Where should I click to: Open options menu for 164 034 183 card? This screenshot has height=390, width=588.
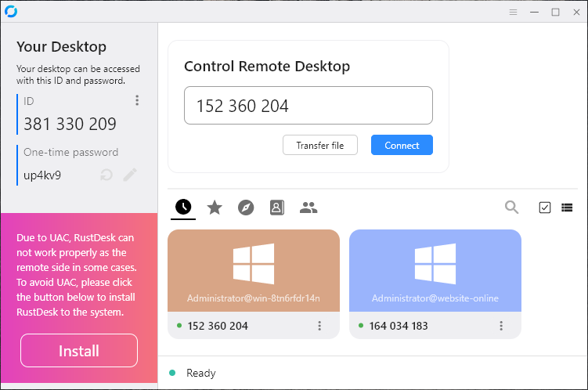pyautogui.click(x=501, y=326)
